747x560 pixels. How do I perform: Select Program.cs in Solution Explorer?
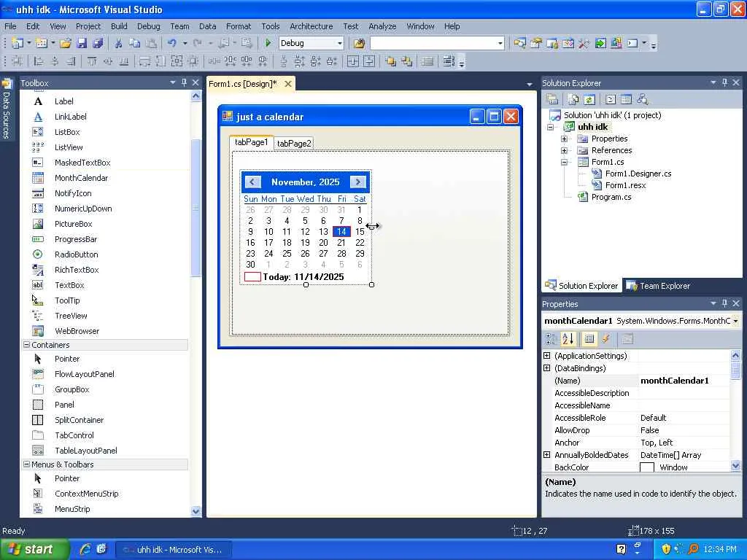tap(611, 197)
